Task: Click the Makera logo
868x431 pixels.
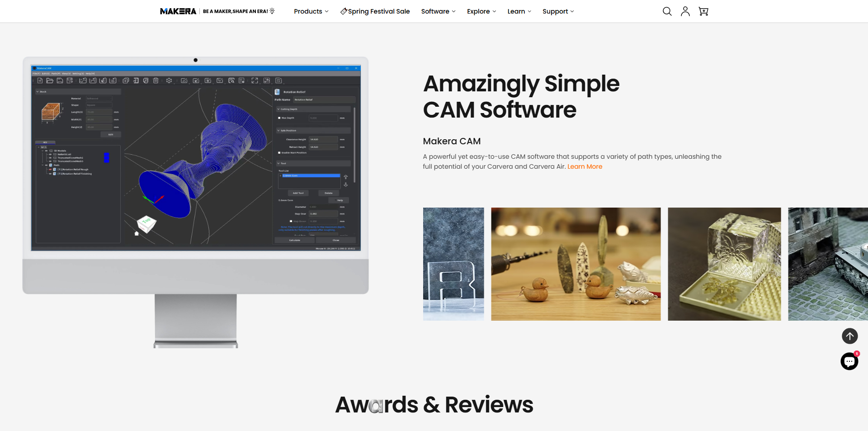Action: (178, 11)
